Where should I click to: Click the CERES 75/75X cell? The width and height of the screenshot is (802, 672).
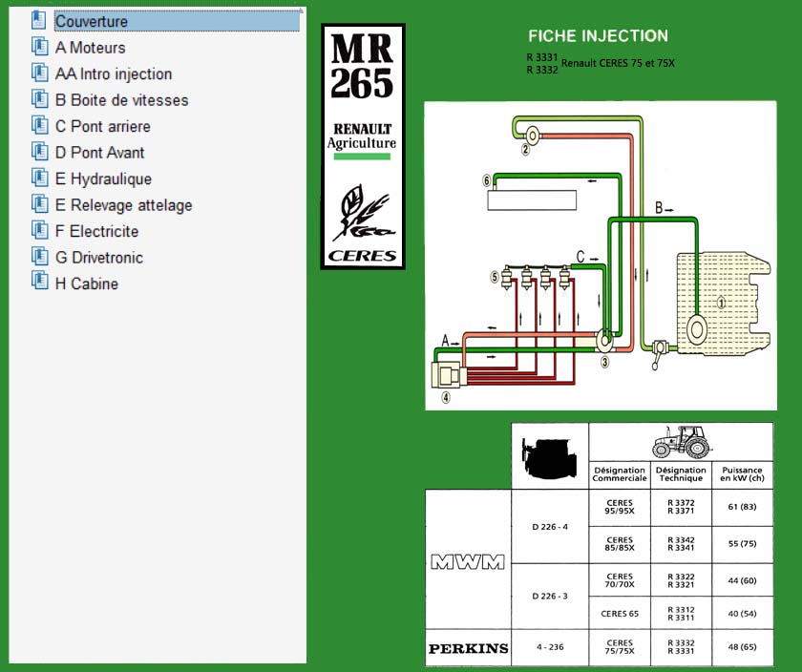tap(620, 647)
